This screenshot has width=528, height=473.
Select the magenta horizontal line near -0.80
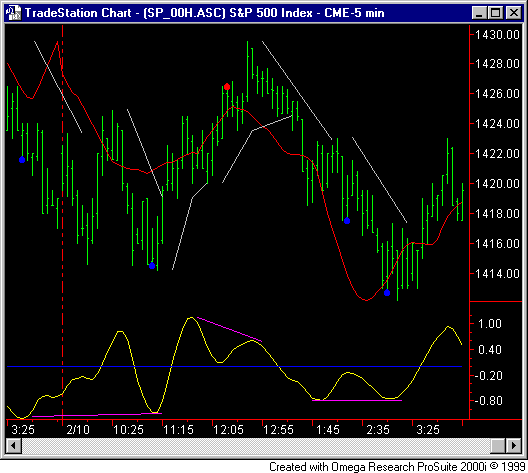[x=357, y=400]
